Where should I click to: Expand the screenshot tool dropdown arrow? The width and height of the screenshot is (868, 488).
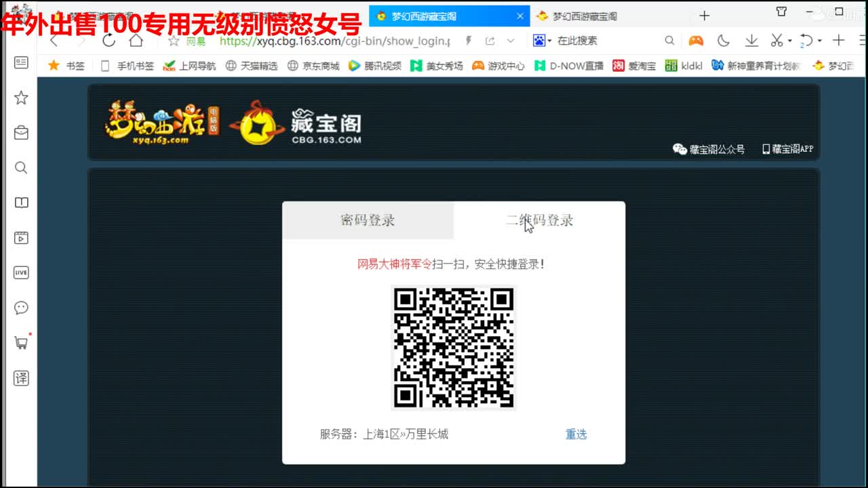tap(790, 41)
